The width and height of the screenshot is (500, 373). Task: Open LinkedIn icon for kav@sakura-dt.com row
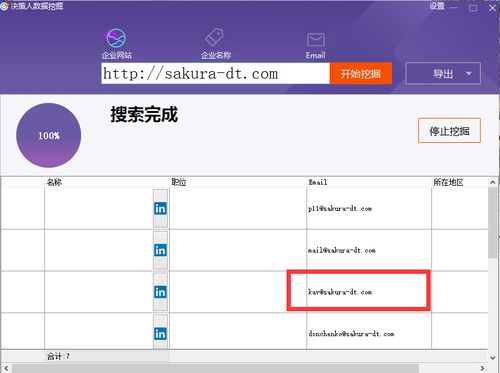point(160,292)
